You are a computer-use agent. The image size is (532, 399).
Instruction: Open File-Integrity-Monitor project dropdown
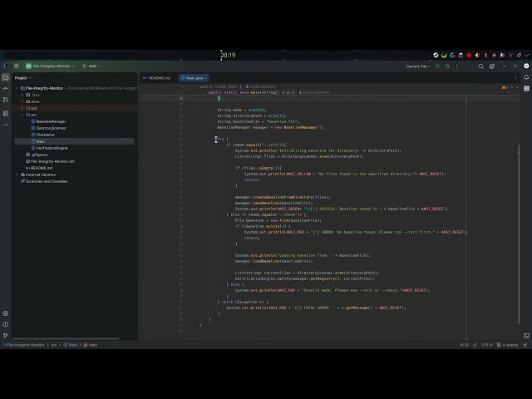(x=50, y=66)
